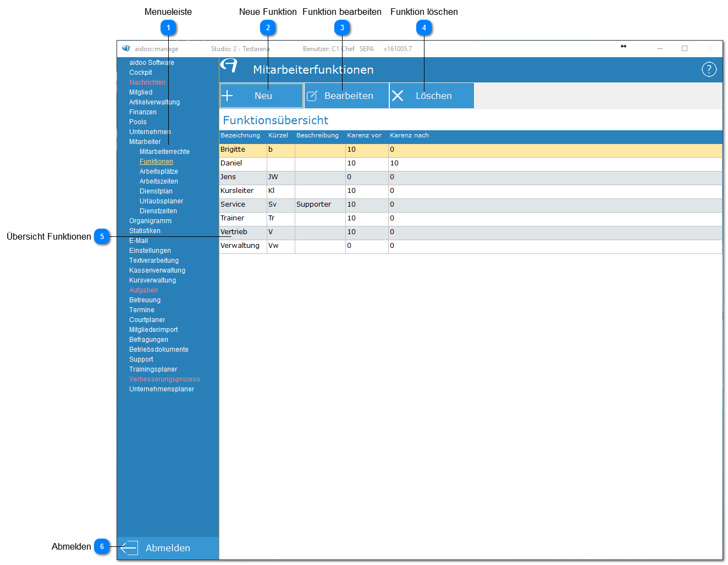
Task: Open Textverarbeitung in sidebar
Action: [154, 261]
